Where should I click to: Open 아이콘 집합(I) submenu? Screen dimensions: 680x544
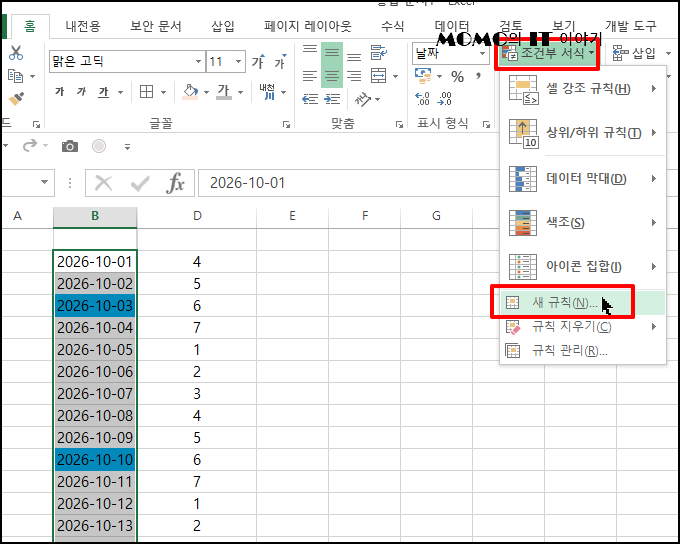click(x=583, y=266)
